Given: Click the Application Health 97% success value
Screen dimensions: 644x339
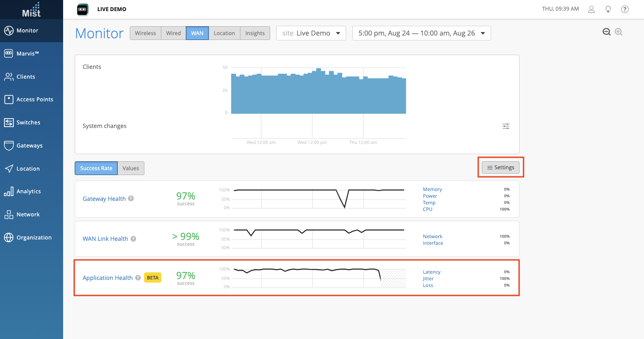Looking at the screenshot, I should pyautogui.click(x=186, y=275).
